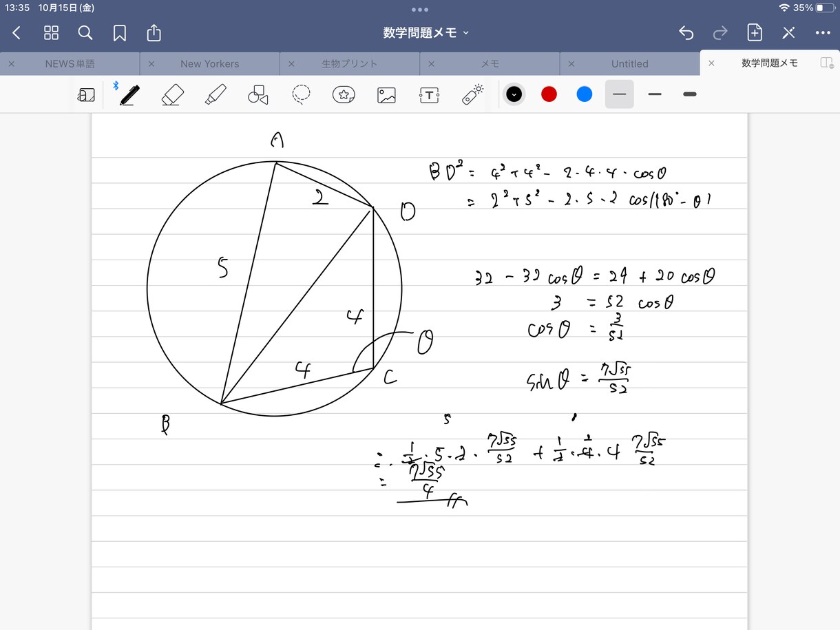This screenshot has width=840, height=630.
Task: Bookmark the current page
Action: click(x=120, y=32)
